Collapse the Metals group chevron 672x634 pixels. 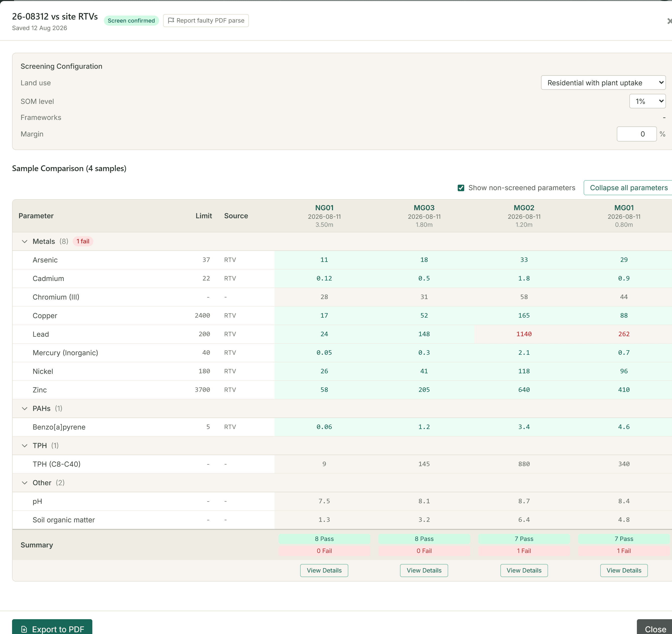tap(24, 241)
